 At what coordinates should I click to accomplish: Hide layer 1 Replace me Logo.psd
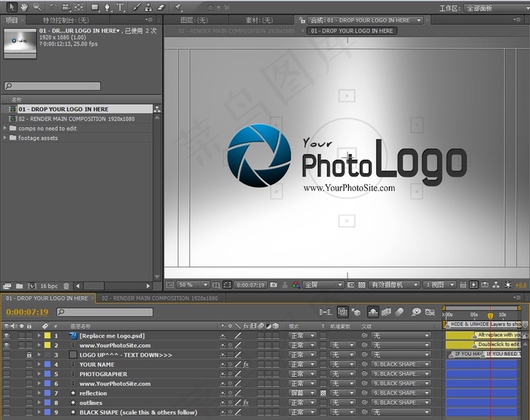coord(6,336)
